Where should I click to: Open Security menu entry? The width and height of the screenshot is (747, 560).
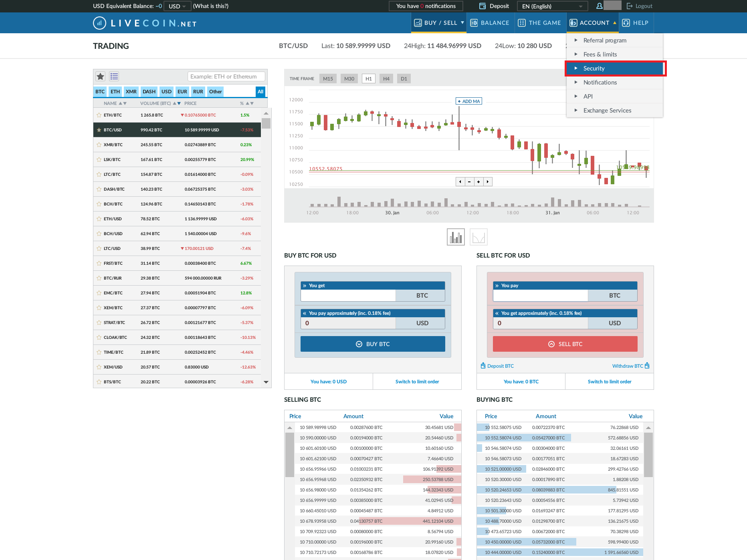[x=614, y=68]
